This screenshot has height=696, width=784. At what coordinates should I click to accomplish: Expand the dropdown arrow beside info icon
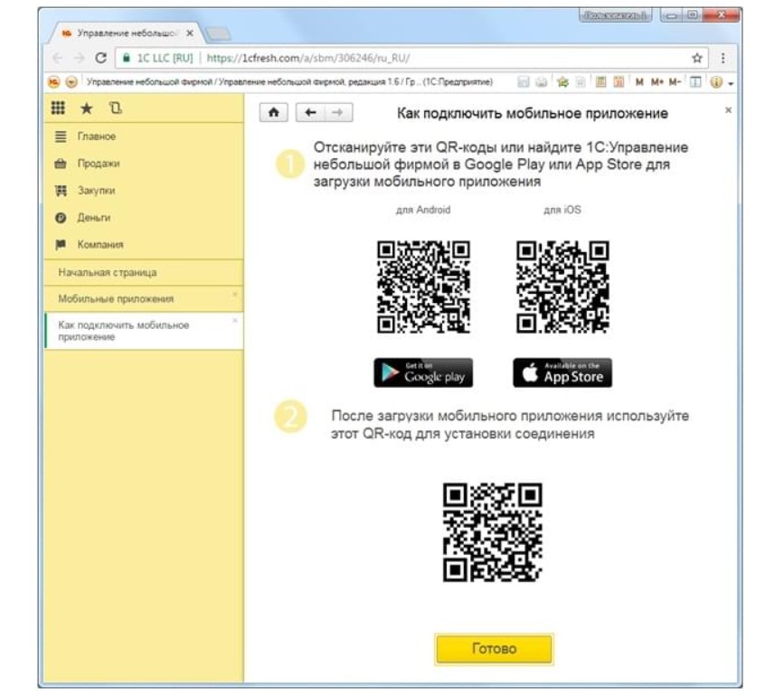[x=731, y=83]
